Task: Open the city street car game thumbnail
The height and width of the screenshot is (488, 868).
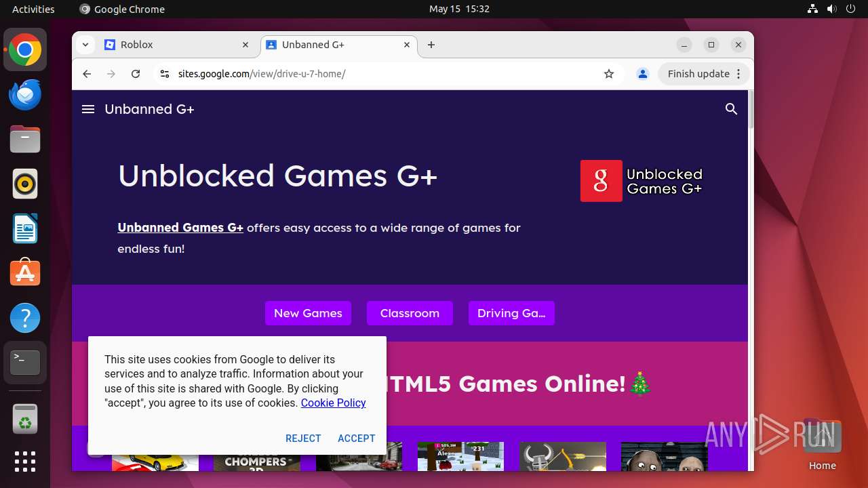Action: [x=359, y=456]
